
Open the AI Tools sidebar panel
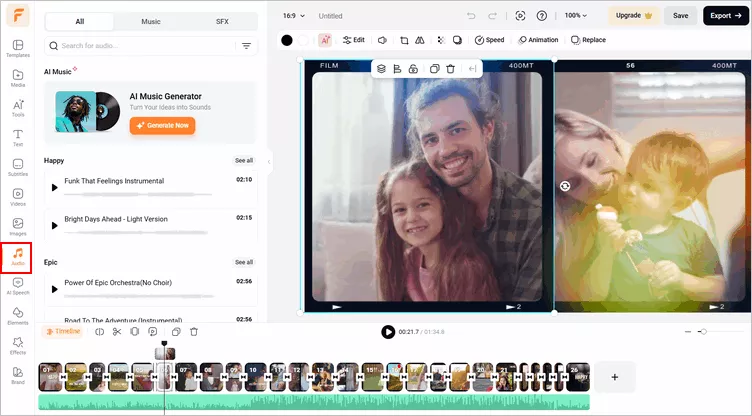(18, 108)
